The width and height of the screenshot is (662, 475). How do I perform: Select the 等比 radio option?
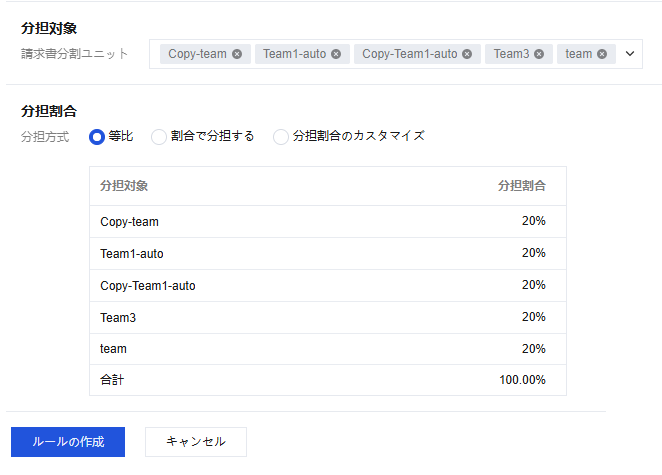pos(97,136)
